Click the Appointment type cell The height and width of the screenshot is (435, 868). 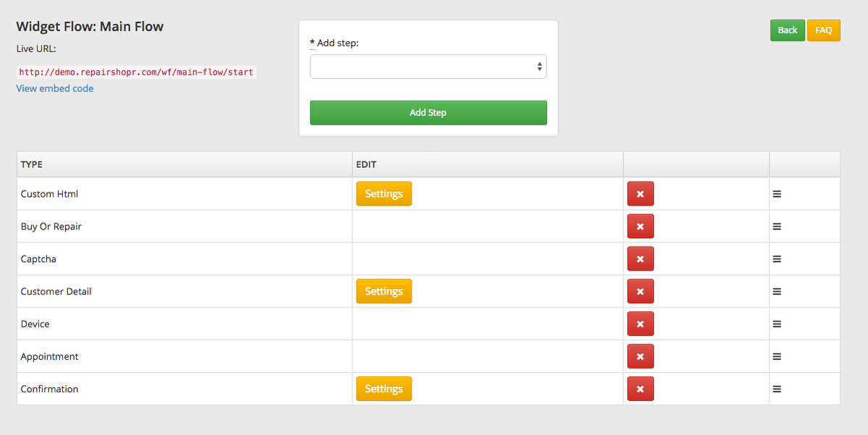[184, 357]
